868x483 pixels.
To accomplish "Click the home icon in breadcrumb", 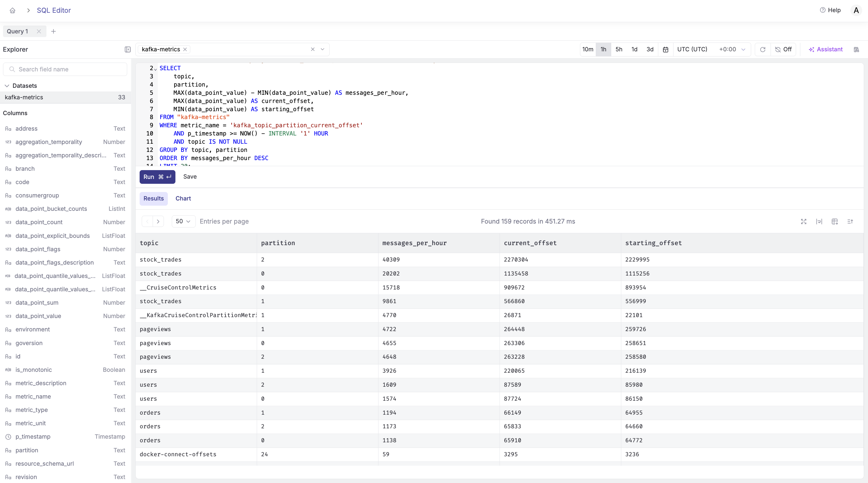I will coord(12,10).
